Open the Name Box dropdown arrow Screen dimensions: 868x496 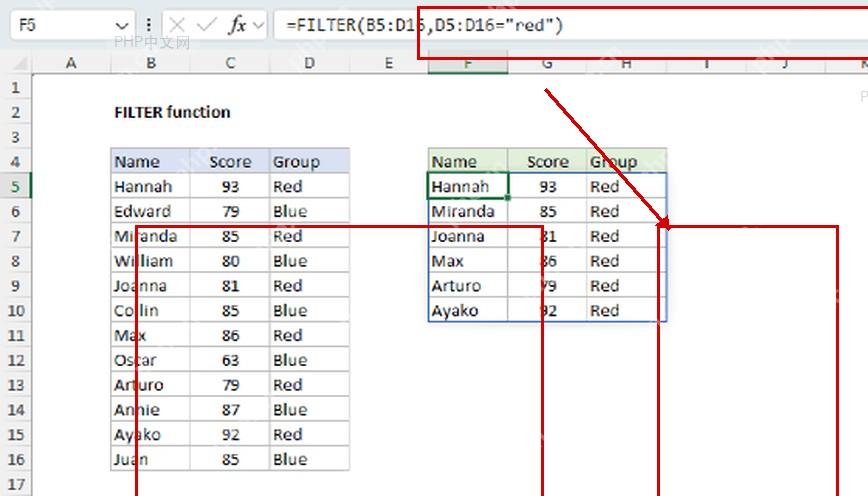(x=122, y=25)
